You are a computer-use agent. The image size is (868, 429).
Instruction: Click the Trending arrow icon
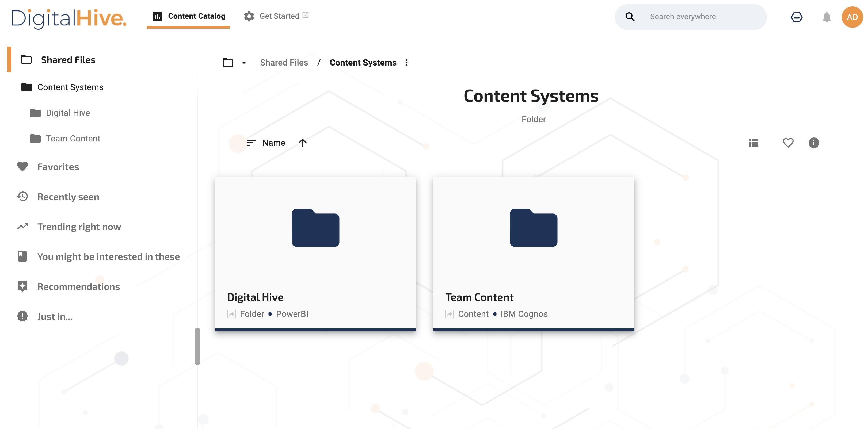click(22, 226)
